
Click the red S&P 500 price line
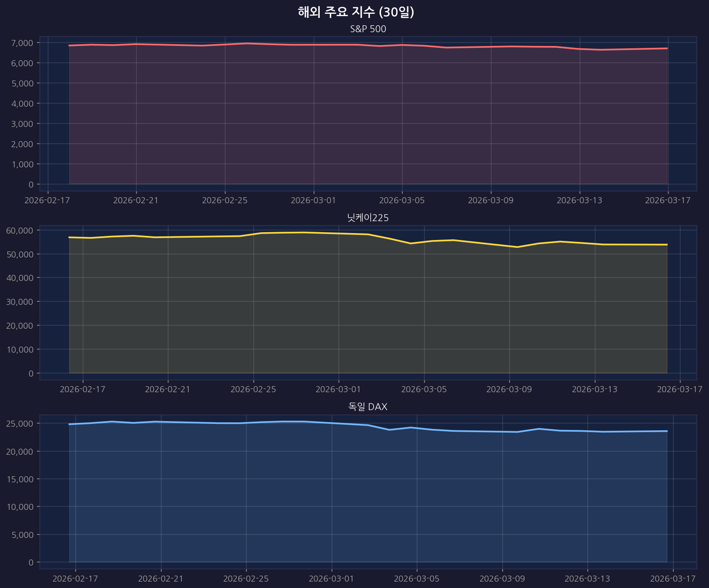pos(314,45)
